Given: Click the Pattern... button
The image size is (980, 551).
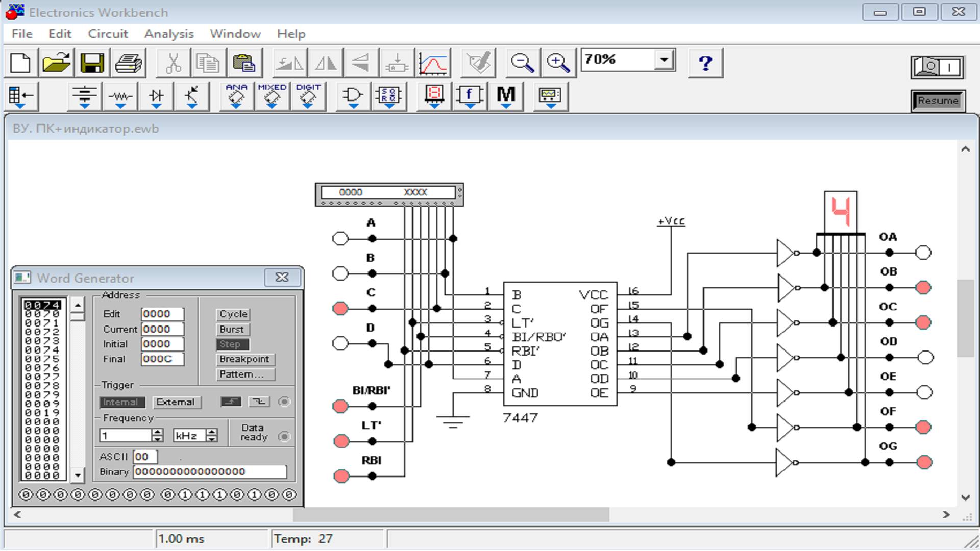Looking at the screenshot, I should pos(245,374).
